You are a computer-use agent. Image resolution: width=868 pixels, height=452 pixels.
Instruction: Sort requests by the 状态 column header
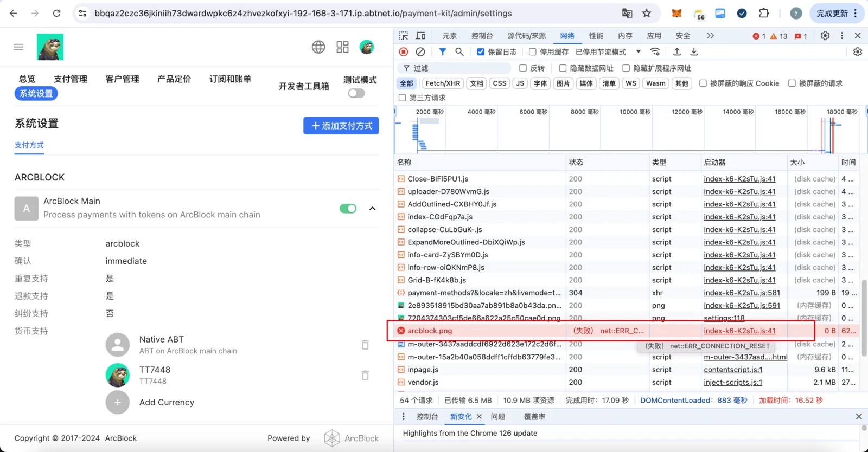607,162
